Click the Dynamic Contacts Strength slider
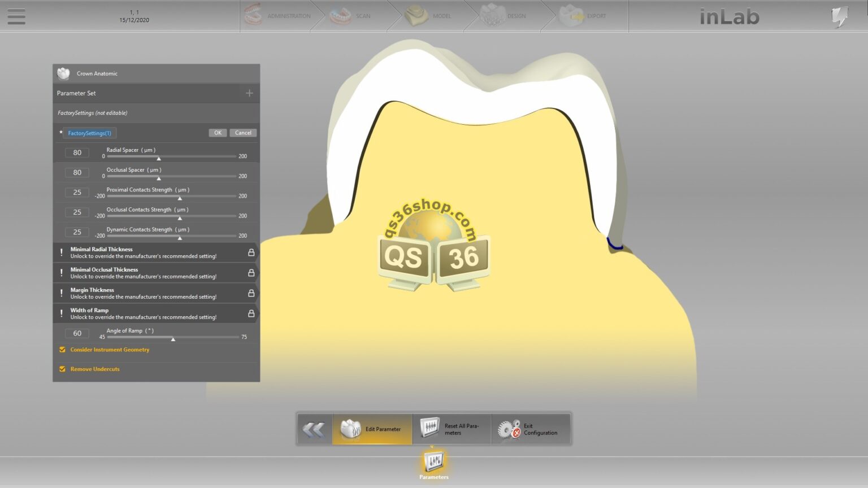868x488 pixels. (x=171, y=236)
